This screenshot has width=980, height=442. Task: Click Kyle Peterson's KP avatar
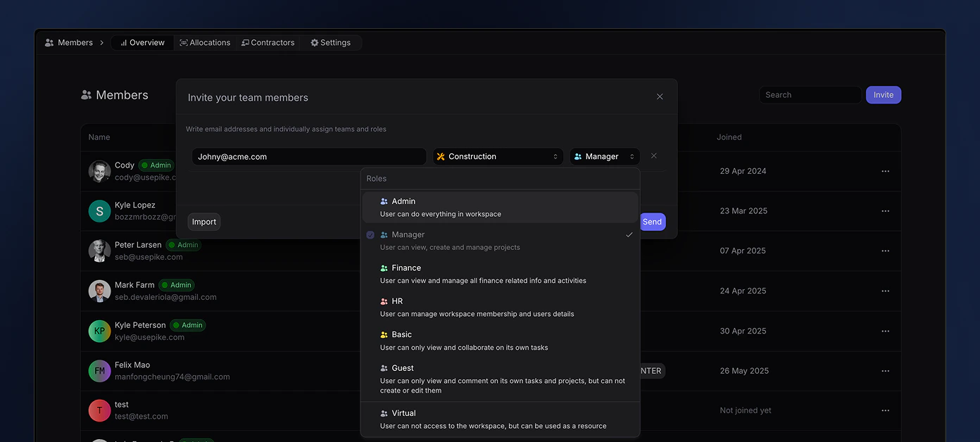pyautogui.click(x=100, y=331)
